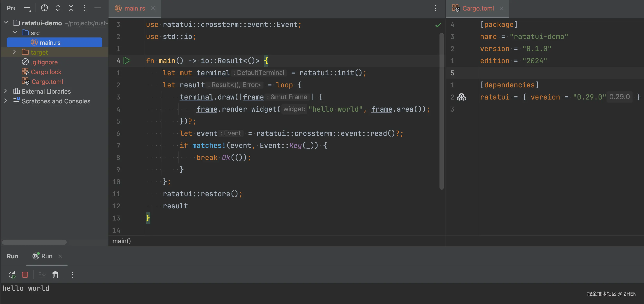Expand Scratches and Consoles node
644x304 pixels.
[6, 101]
